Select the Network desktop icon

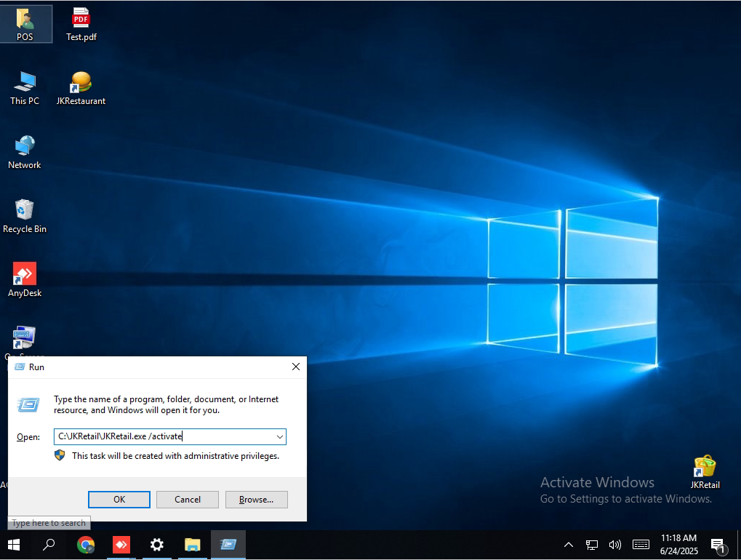coord(25,152)
